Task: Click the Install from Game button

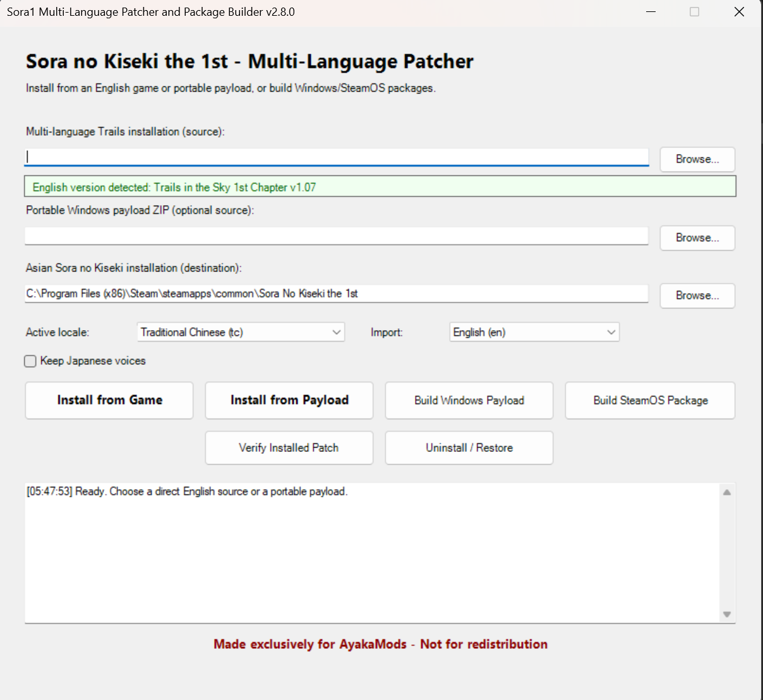Action: [x=109, y=400]
